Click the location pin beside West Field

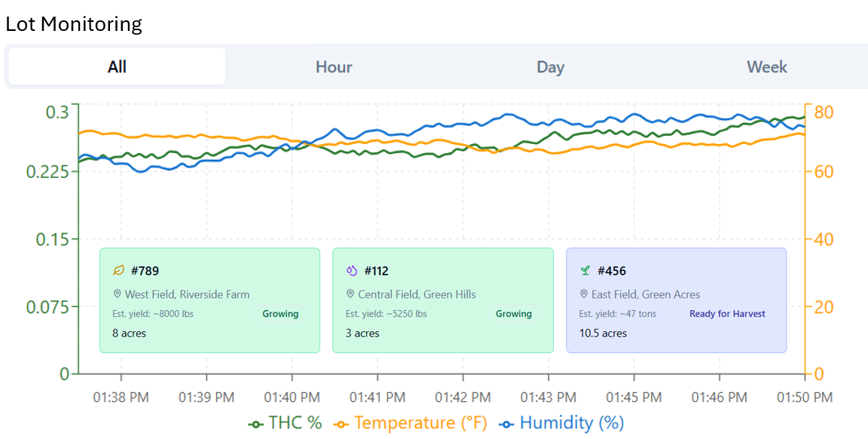pyautogui.click(x=117, y=293)
